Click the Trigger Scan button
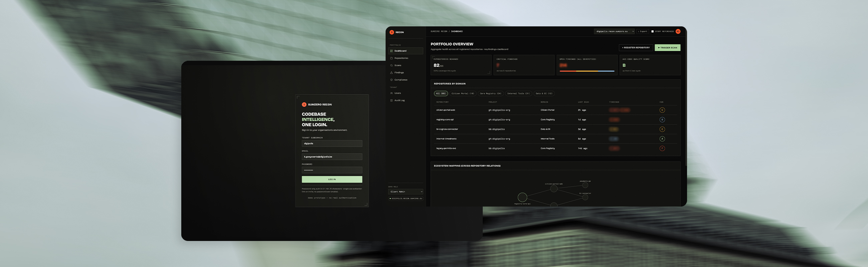Image resolution: width=868 pixels, height=267 pixels. (x=667, y=48)
